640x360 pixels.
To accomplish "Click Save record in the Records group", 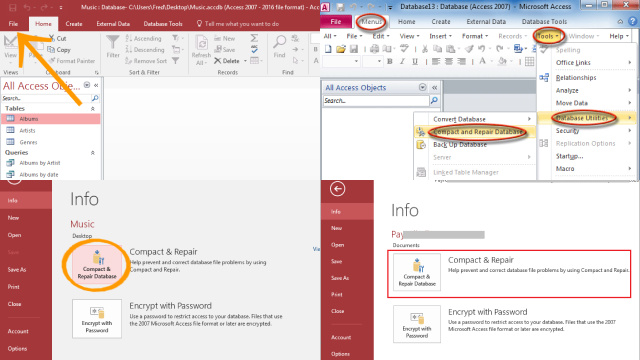I will tap(225, 50).
